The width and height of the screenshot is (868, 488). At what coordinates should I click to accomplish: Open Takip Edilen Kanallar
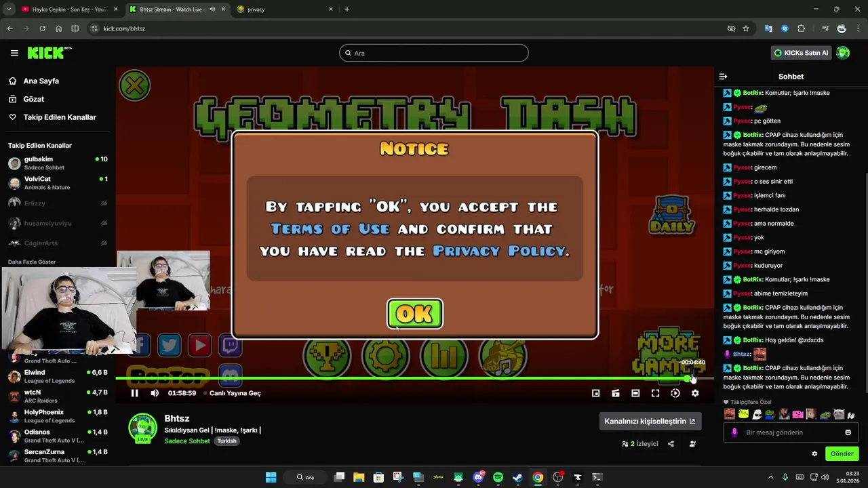point(60,117)
